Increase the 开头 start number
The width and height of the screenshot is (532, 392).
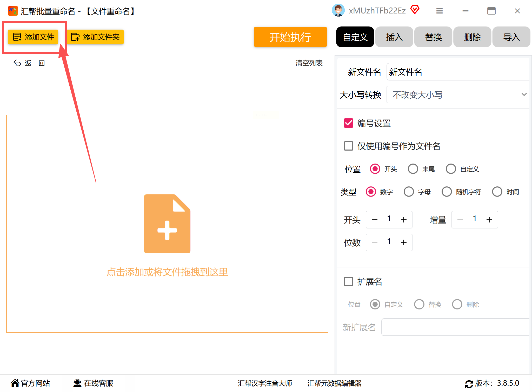pos(403,220)
